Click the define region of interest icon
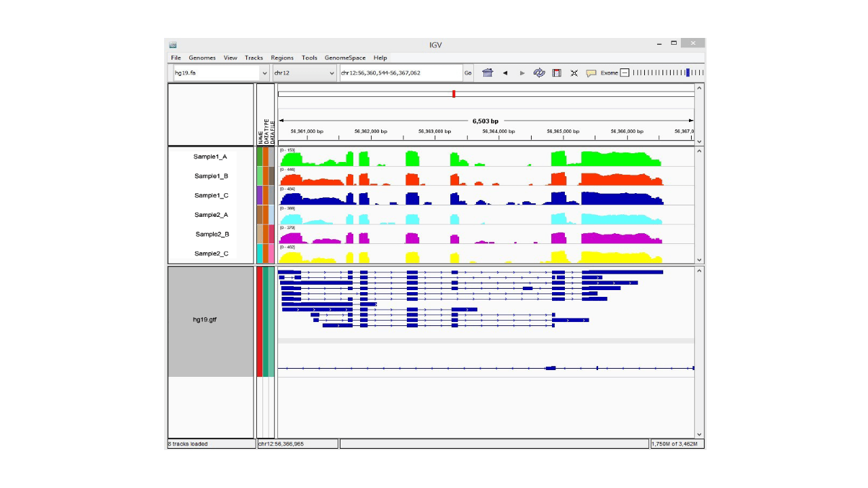The width and height of the screenshot is (868, 488). [x=557, y=73]
